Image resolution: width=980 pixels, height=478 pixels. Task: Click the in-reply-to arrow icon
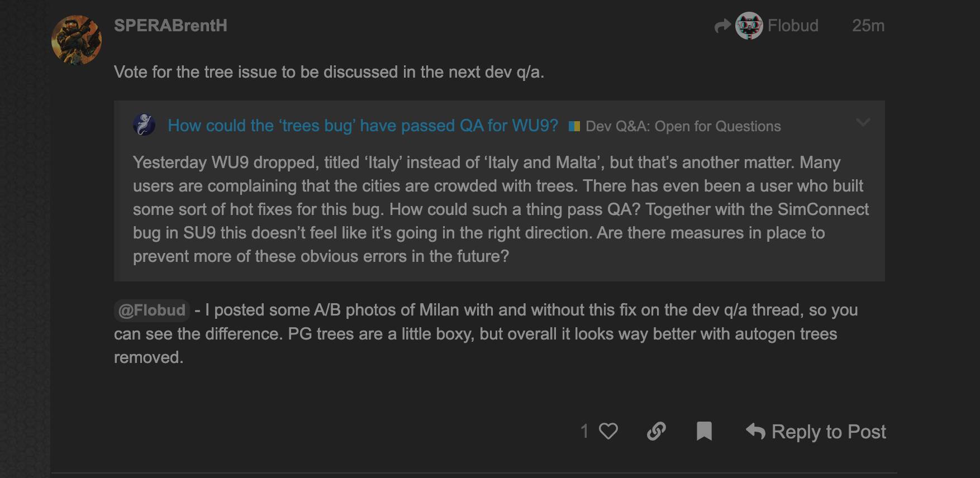(722, 26)
